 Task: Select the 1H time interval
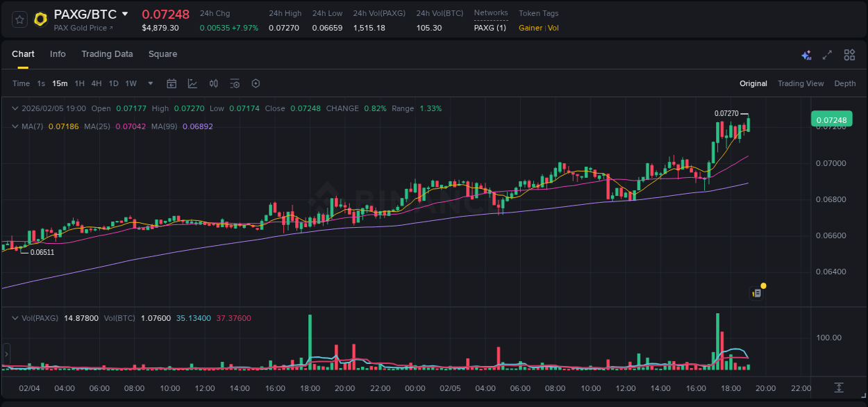(x=79, y=83)
